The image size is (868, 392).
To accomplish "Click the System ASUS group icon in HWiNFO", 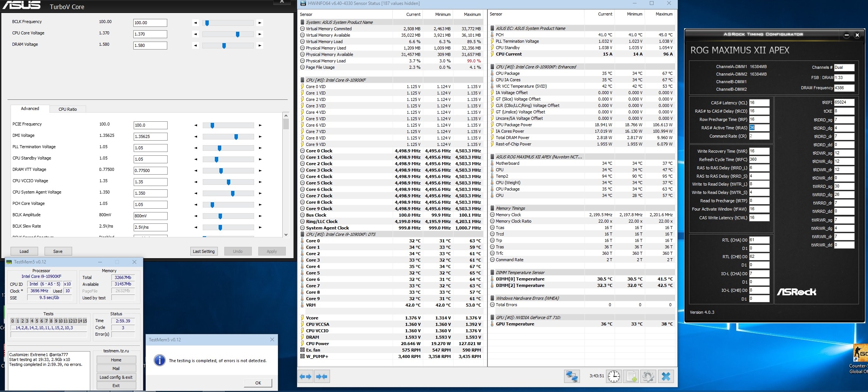I will click(302, 22).
